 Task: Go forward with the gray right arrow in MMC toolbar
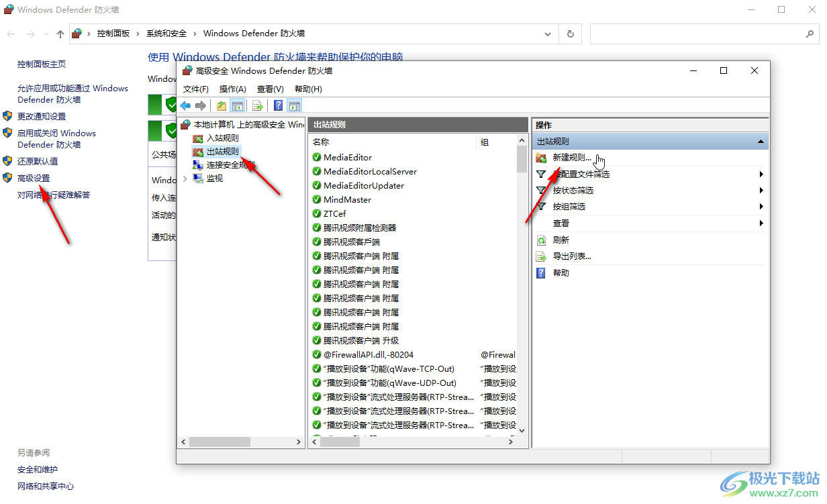[200, 105]
